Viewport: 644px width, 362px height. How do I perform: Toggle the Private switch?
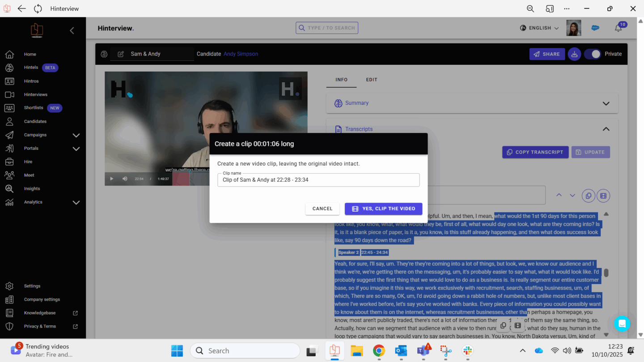click(593, 54)
